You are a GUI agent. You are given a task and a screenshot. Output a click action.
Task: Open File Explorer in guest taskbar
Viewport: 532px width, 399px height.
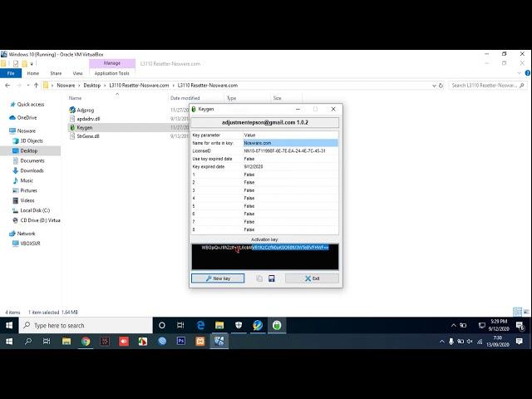(219, 325)
